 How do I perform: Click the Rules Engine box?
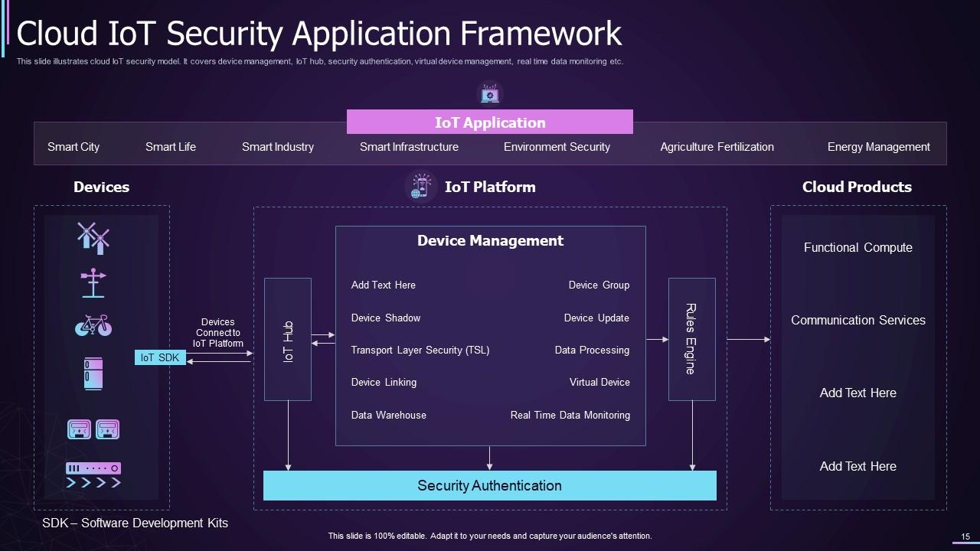point(691,339)
